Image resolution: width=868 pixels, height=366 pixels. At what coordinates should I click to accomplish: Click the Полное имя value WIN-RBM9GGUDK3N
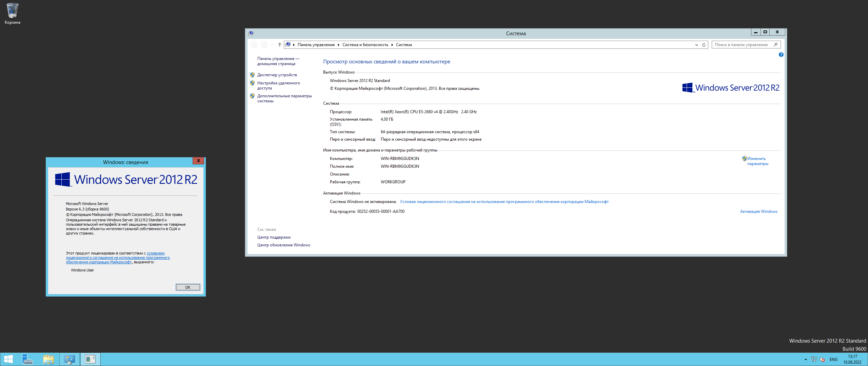point(400,166)
